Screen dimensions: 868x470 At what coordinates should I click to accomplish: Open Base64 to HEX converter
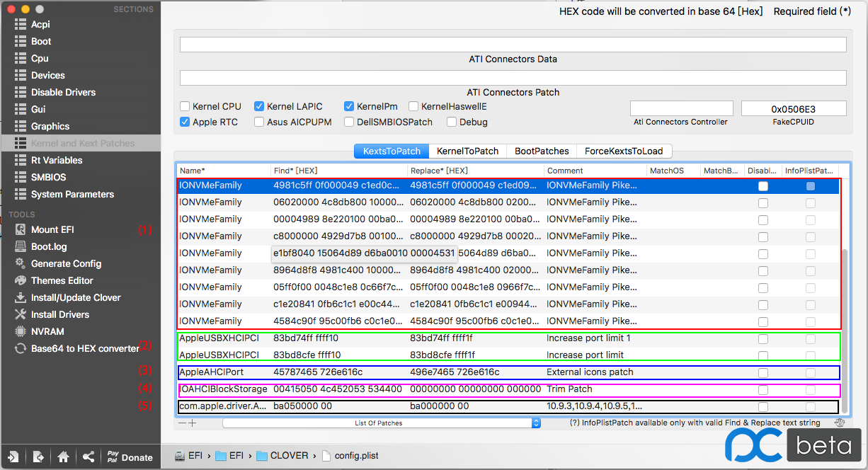[x=85, y=348]
